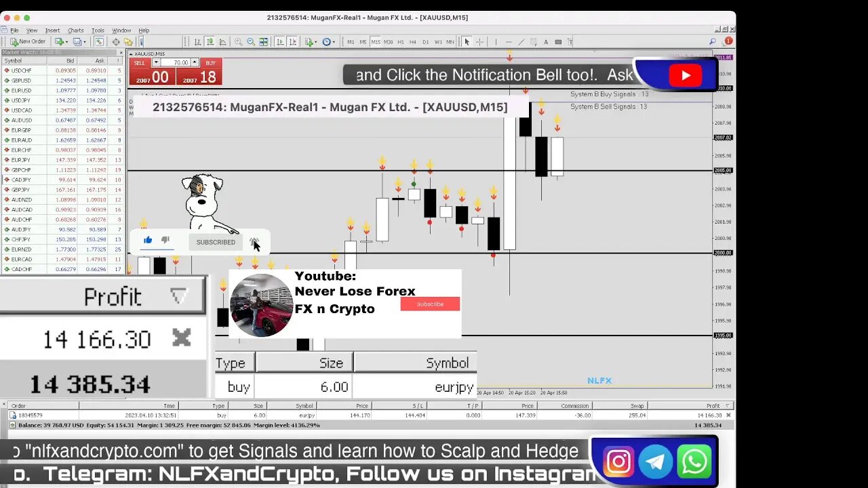The width and height of the screenshot is (868, 488).
Task: Open the chart Profiles icon
Action: click(x=77, y=41)
